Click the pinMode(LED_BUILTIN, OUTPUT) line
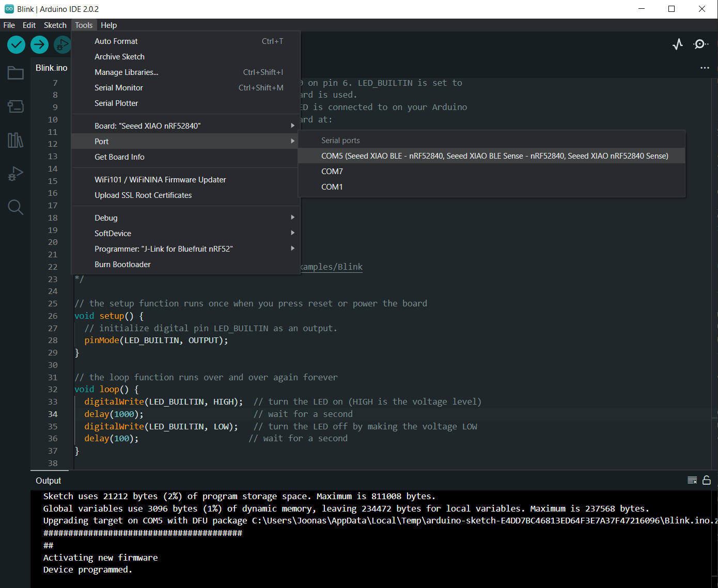This screenshot has height=588, width=718. 157,341
